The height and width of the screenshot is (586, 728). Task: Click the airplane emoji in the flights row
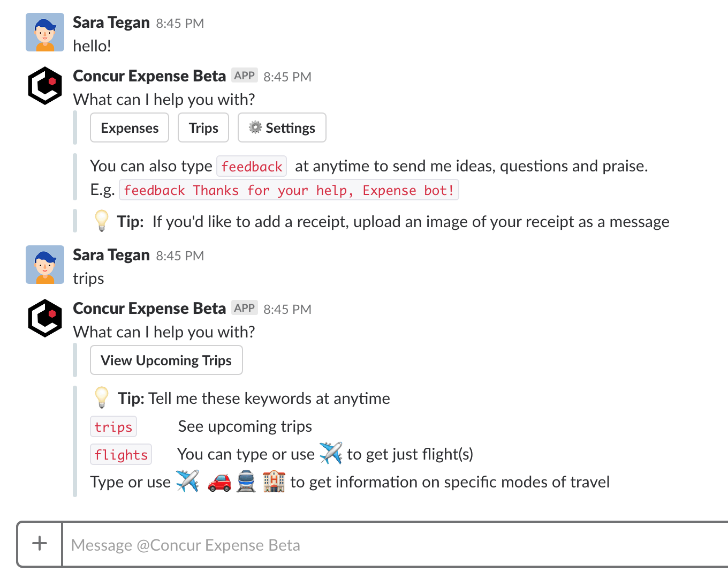331,453
